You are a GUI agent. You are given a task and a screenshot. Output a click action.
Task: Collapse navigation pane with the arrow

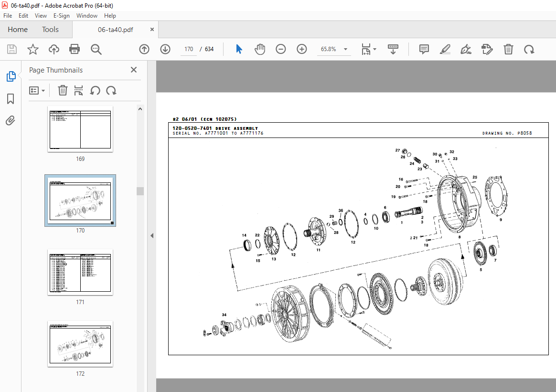[152, 235]
